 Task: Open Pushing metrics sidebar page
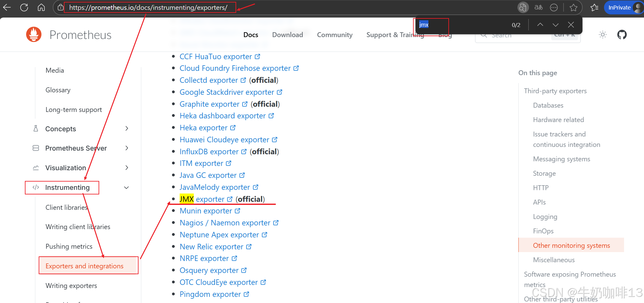pyautogui.click(x=69, y=246)
